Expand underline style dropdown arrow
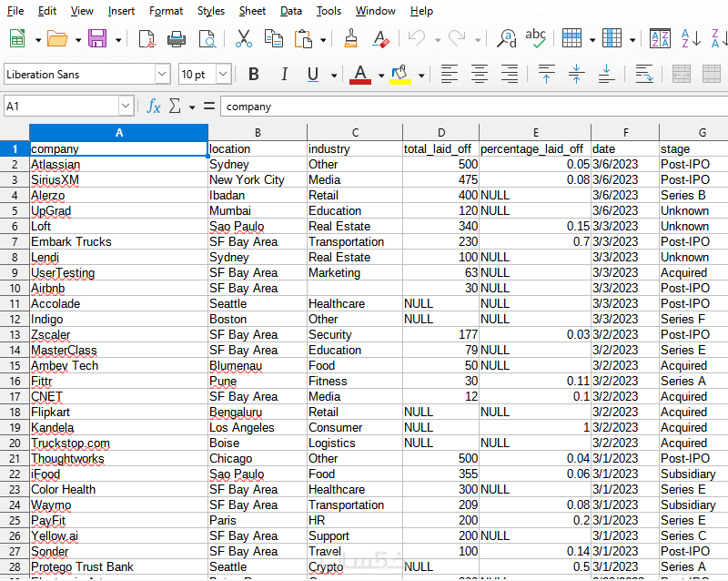Image resolution: width=728 pixels, height=581 pixels. point(333,76)
